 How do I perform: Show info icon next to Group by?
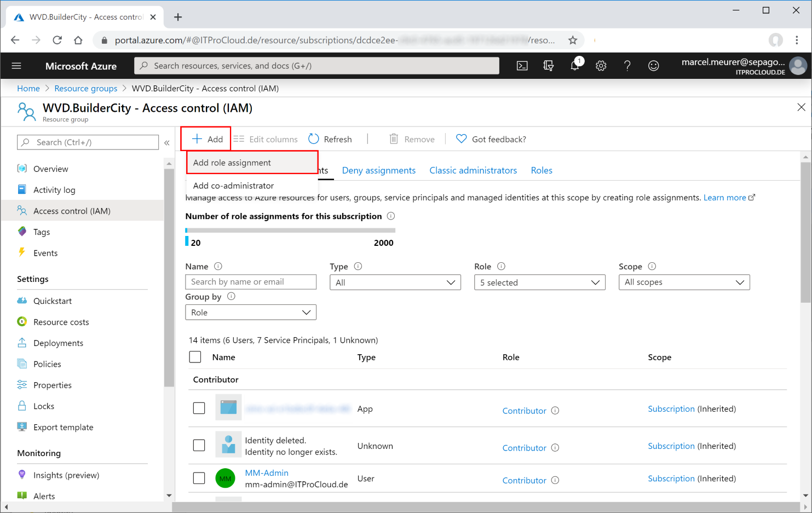click(x=231, y=296)
